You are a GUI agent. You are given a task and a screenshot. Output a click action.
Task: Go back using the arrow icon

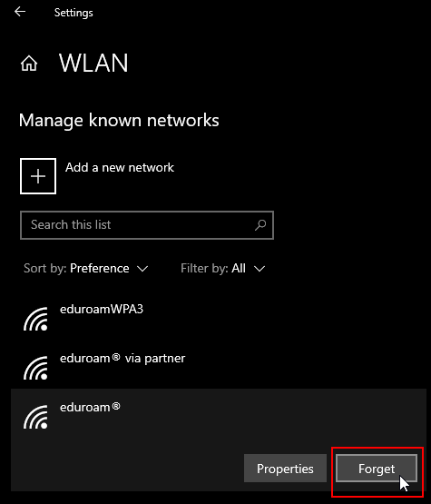click(20, 12)
